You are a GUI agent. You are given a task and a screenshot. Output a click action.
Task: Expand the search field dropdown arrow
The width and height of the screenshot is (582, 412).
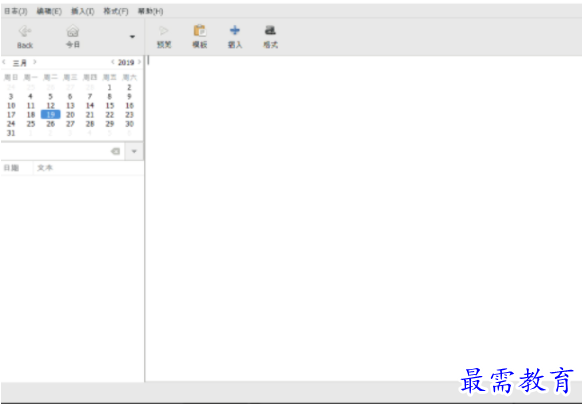(x=134, y=151)
